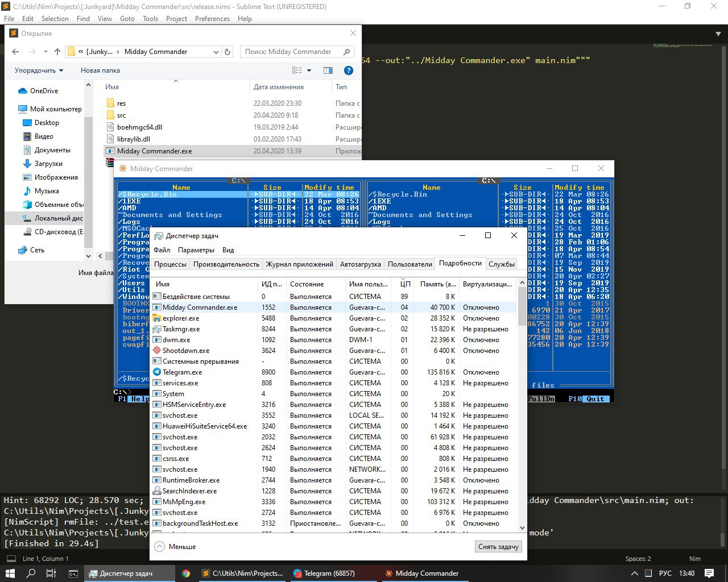Select Midday Commander.exe in the file list
The height and width of the screenshot is (582, 728).
pyautogui.click(x=233, y=151)
